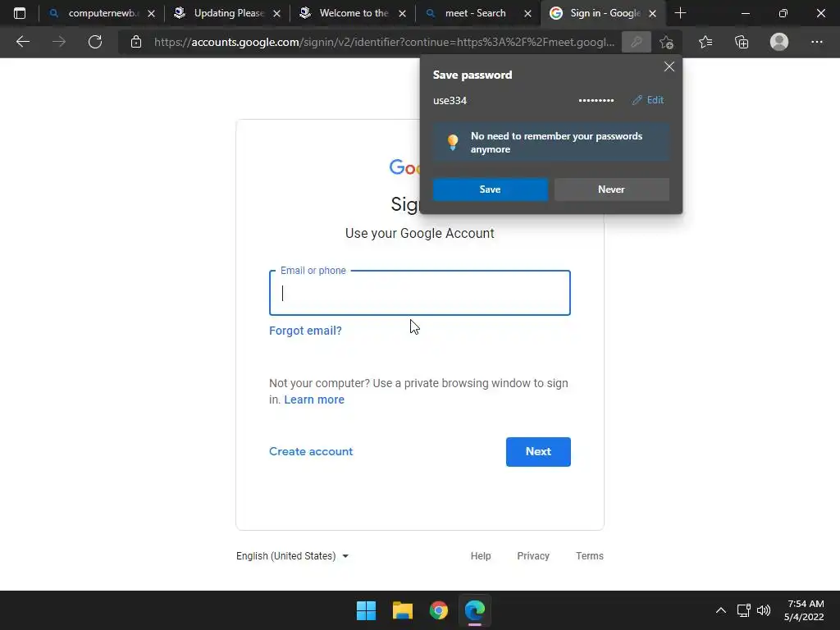Edit the saved credentials
Screen dimensions: 840x630
648,100
